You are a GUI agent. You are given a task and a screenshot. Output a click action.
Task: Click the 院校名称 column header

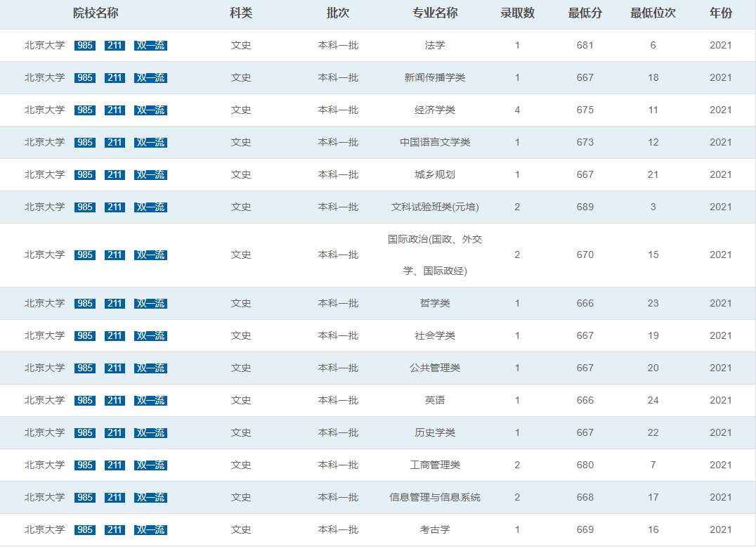pos(91,13)
